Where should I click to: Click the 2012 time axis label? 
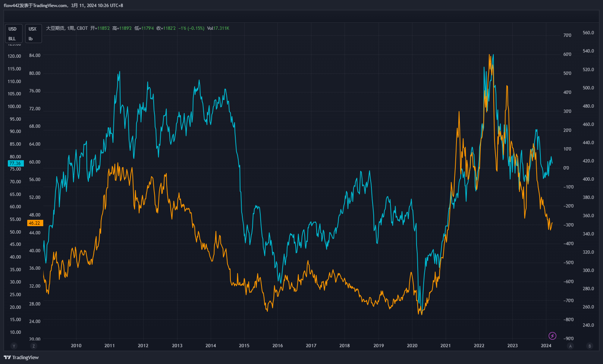coord(143,346)
